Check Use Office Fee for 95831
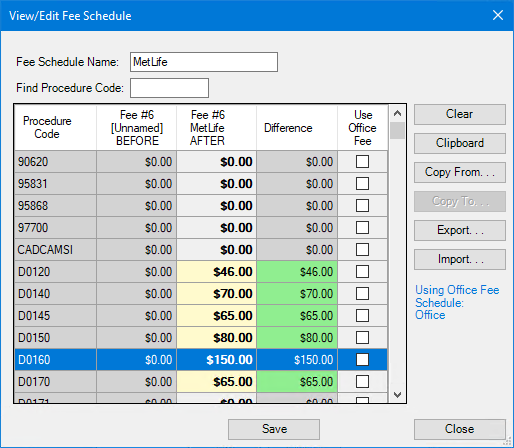This screenshot has width=514, height=448. click(362, 184)
